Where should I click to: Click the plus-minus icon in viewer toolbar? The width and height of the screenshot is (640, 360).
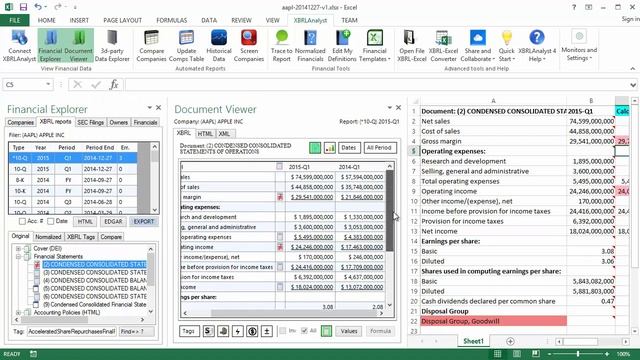[x=267, y=331]
